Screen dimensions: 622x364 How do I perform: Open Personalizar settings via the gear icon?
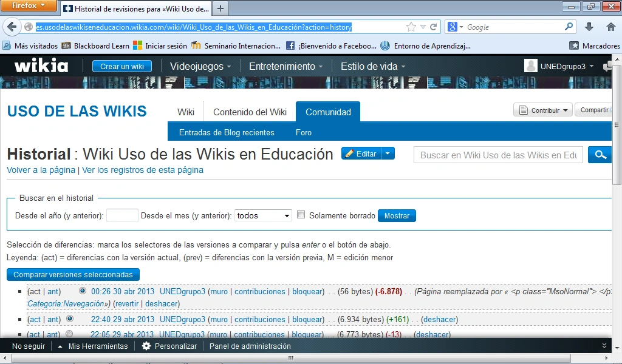145,346
